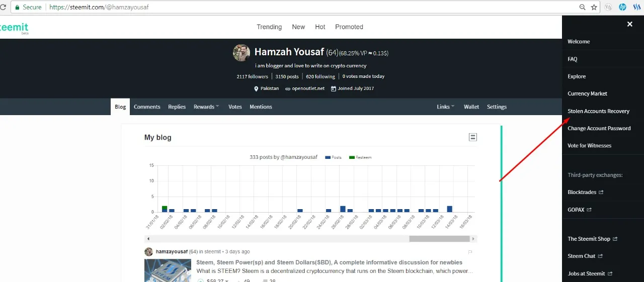644x282 pixels.
Task: Open the Wallet tab
Action: pos(471,107)
